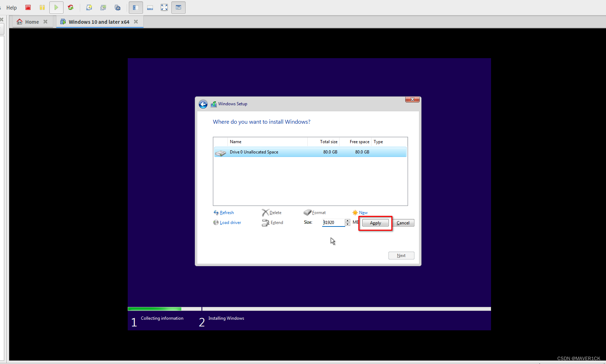The image size is (606, 364).
Task: Click the 80.0 GB free space cell
Action: click(362, 152)
